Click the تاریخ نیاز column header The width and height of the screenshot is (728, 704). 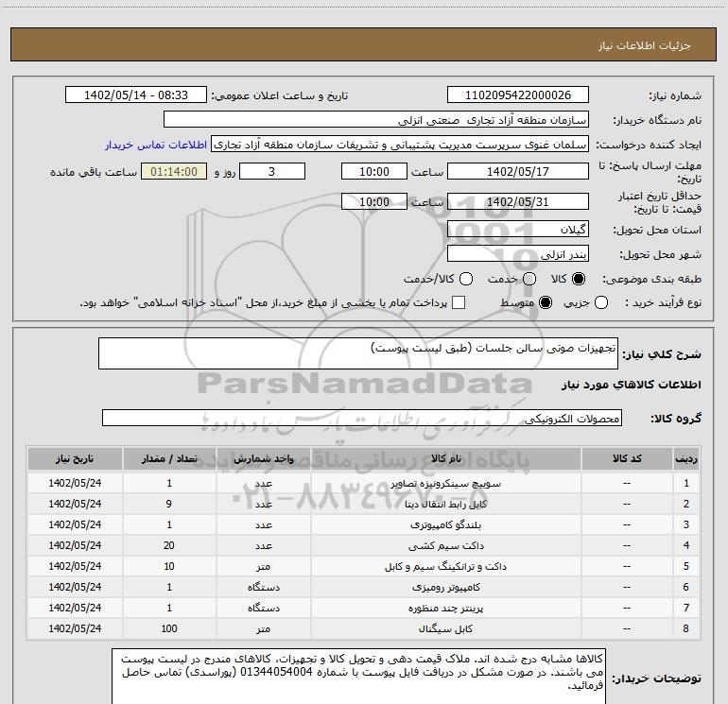coord(75,459)
